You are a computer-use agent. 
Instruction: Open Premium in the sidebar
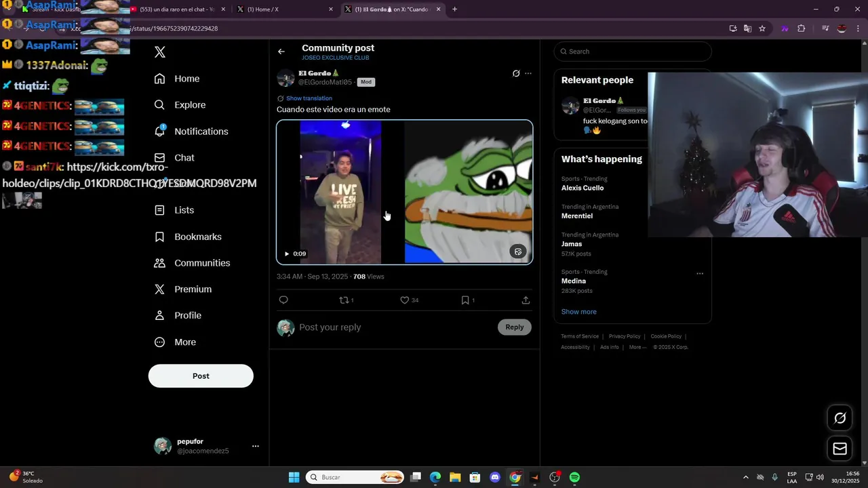183,289
